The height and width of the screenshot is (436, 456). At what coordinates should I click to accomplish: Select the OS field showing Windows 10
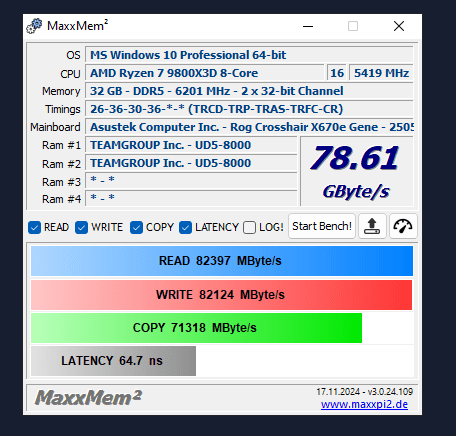point(249,55)
